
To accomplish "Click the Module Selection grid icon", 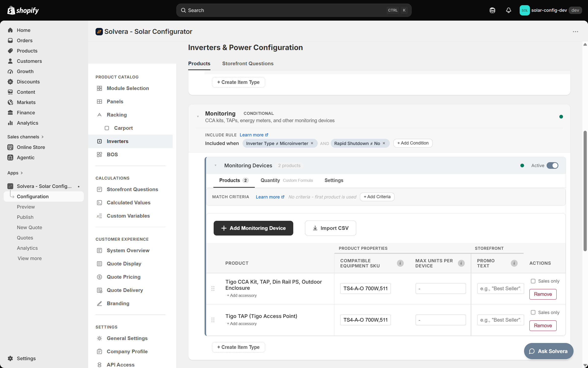I will click(99, 88).
